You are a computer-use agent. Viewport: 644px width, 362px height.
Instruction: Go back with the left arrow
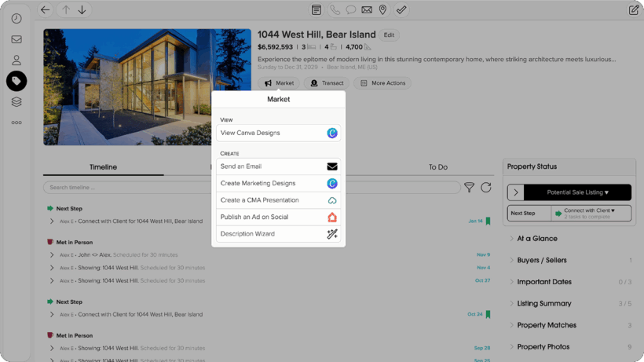(x=46, y=10)
